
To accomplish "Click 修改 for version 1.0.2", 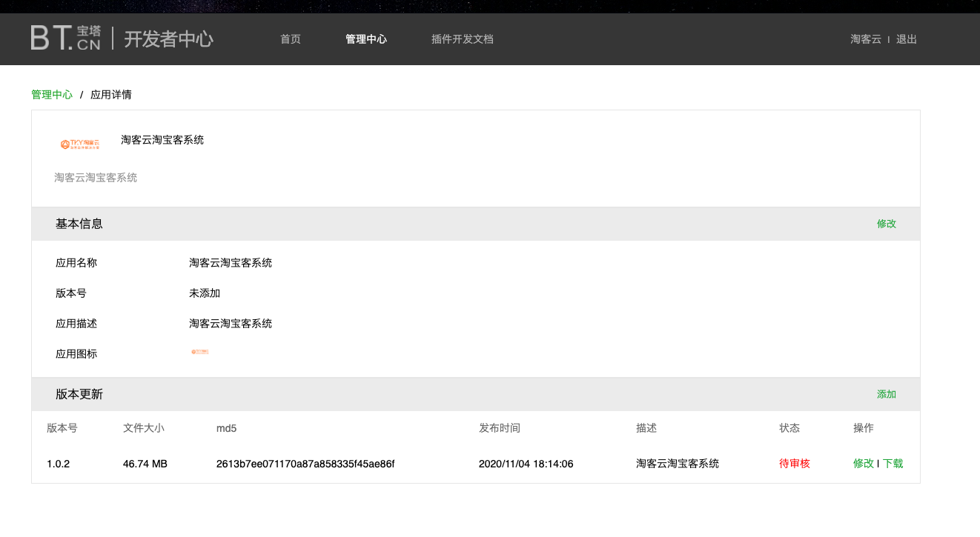I will (864, 464).
